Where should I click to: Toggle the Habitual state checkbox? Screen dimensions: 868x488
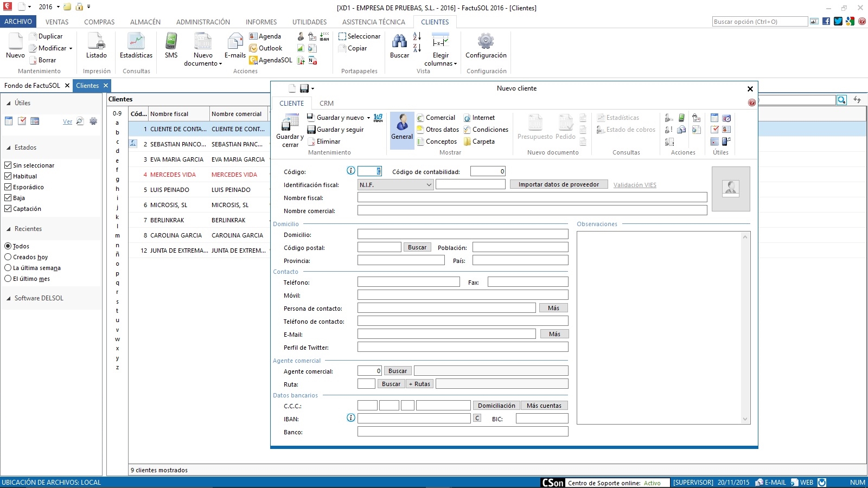pyautogui.click(x=8, y=176)
